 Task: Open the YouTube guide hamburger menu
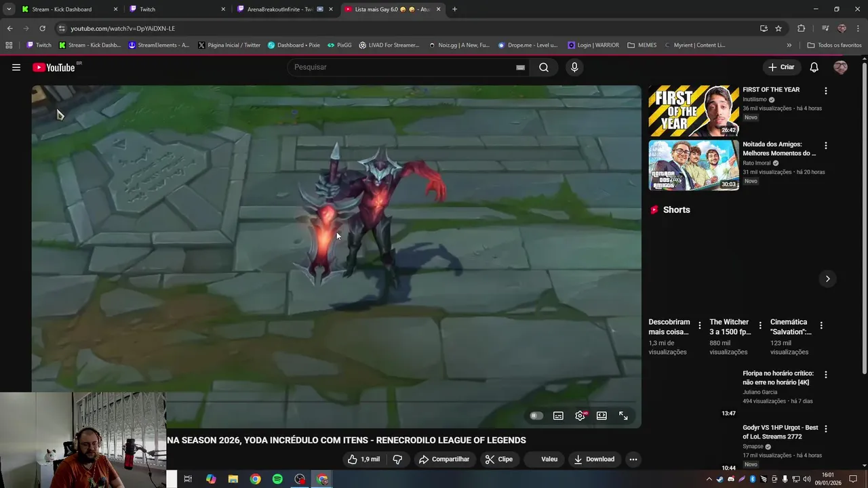[x=16, y=67]
